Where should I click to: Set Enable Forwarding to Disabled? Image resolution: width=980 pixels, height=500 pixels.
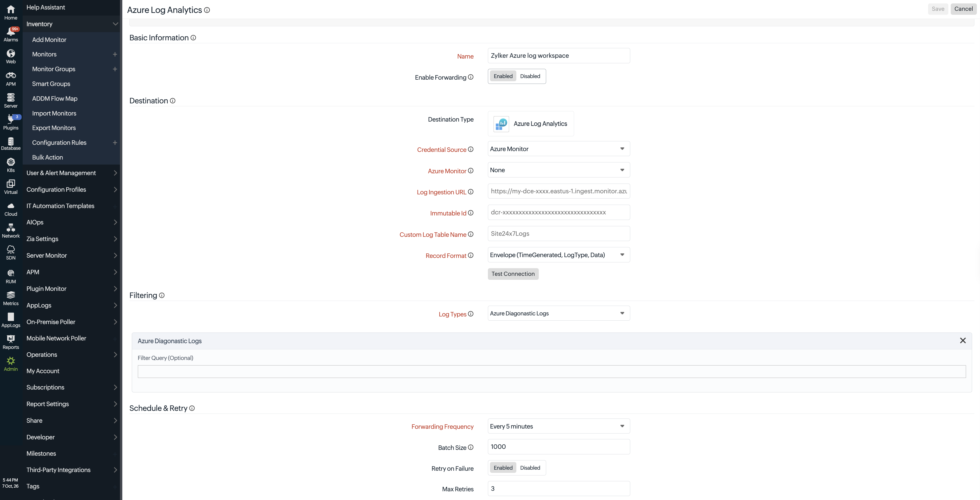tap(530, 76)
